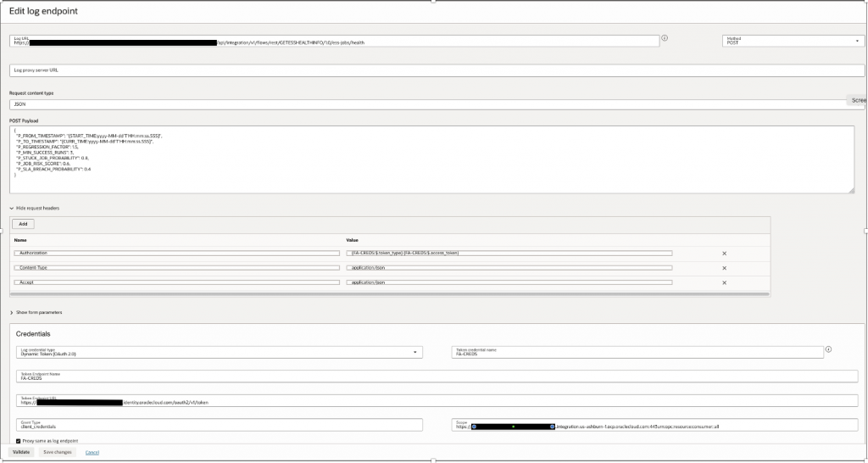Click the request headers horizontal scrollbar
The width and height of the screenshot is (868, 463).
pos(390,294)
